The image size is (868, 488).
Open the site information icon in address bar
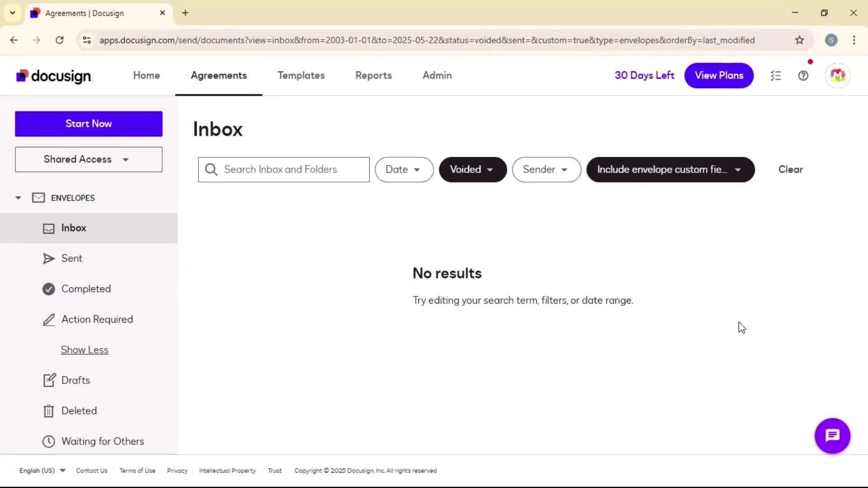pos(87,40)
